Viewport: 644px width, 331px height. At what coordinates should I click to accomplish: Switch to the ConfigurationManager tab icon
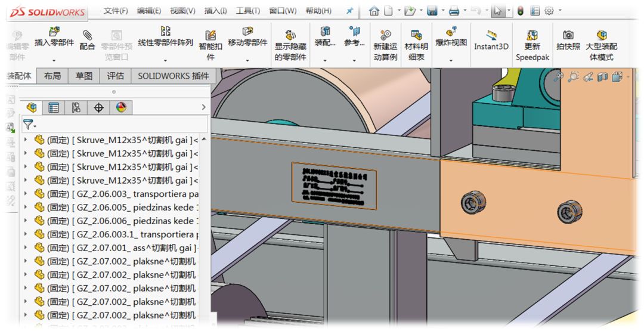[76, 107]
